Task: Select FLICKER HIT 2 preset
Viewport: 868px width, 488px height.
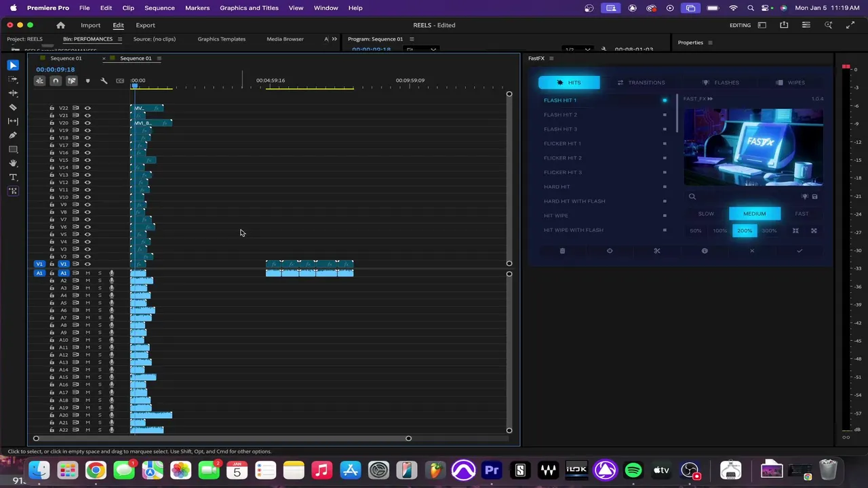Action: (562, 158)
